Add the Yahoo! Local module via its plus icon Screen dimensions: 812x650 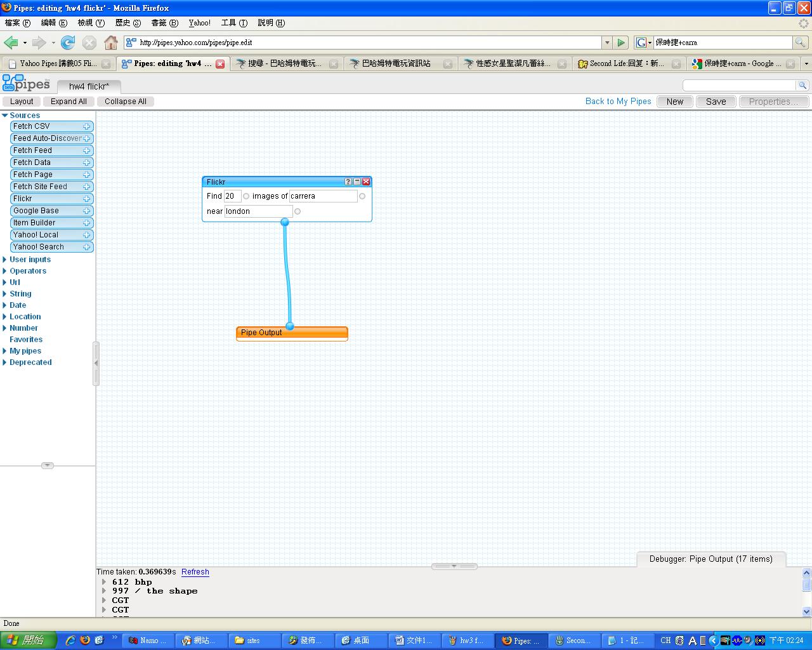(x=87, y=235)
